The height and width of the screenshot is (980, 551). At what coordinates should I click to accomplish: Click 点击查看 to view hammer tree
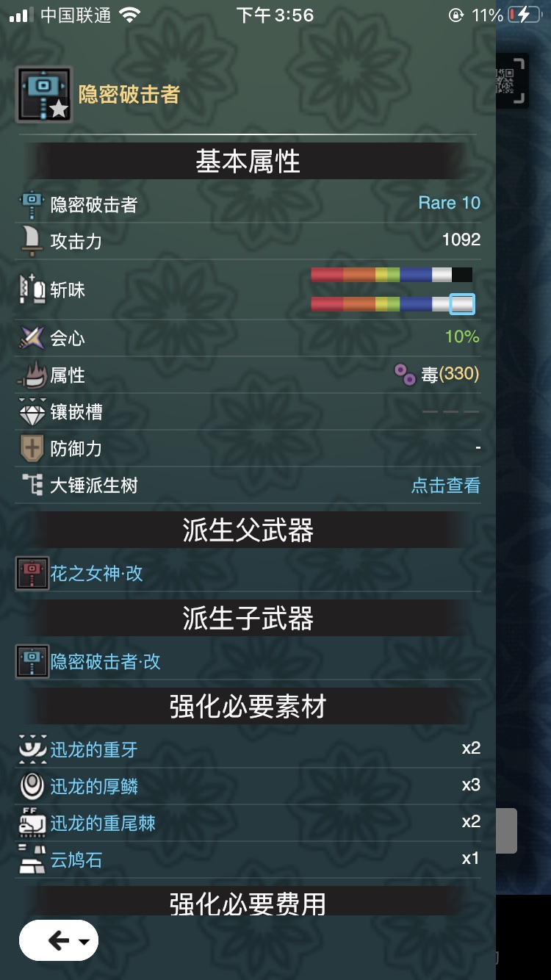pos(445,486)
